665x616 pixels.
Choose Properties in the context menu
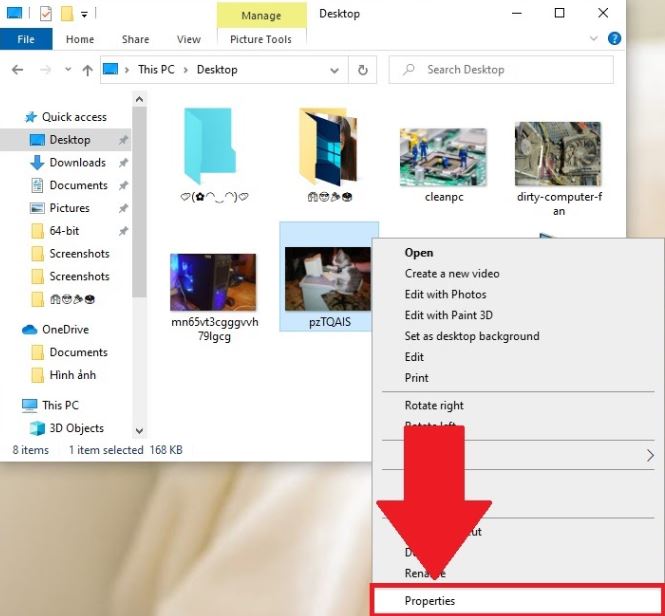[x=517, y=601]
